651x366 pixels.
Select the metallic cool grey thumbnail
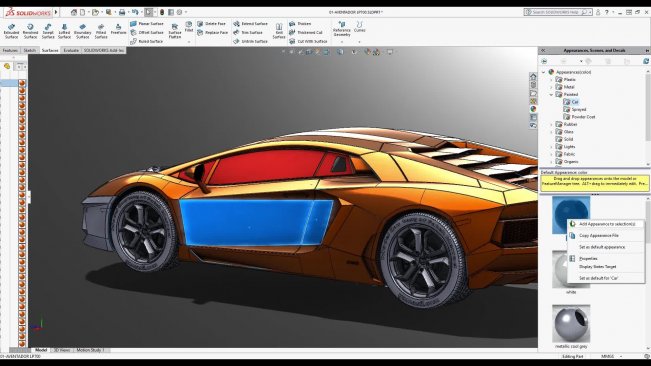[571, 324]
